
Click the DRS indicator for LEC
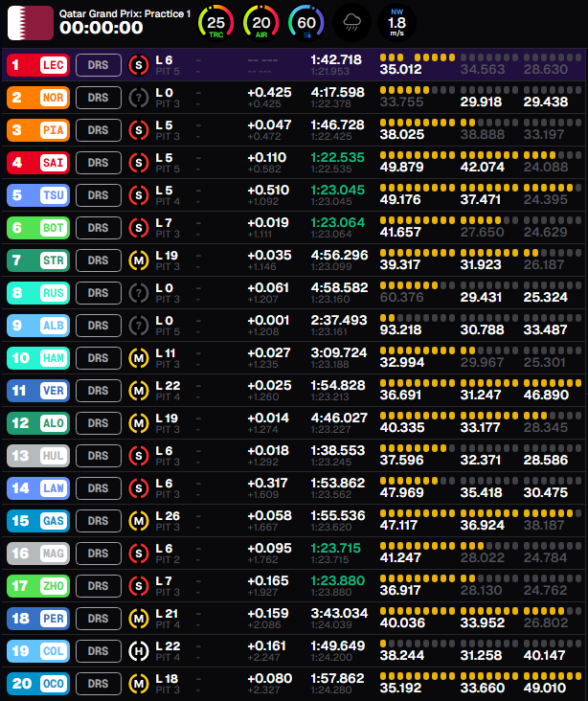tap(99, 65)
